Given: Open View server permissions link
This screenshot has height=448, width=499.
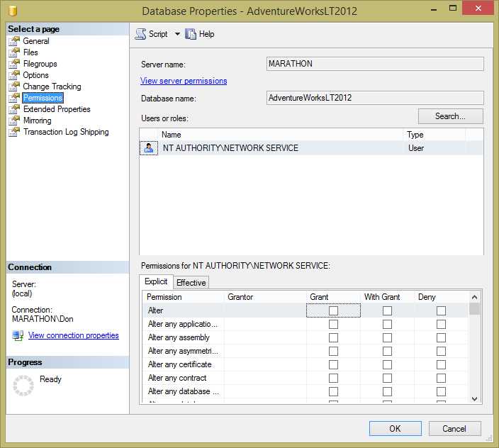Looking at the screenshot, I should pyautogui.click(x=184, y=81).
